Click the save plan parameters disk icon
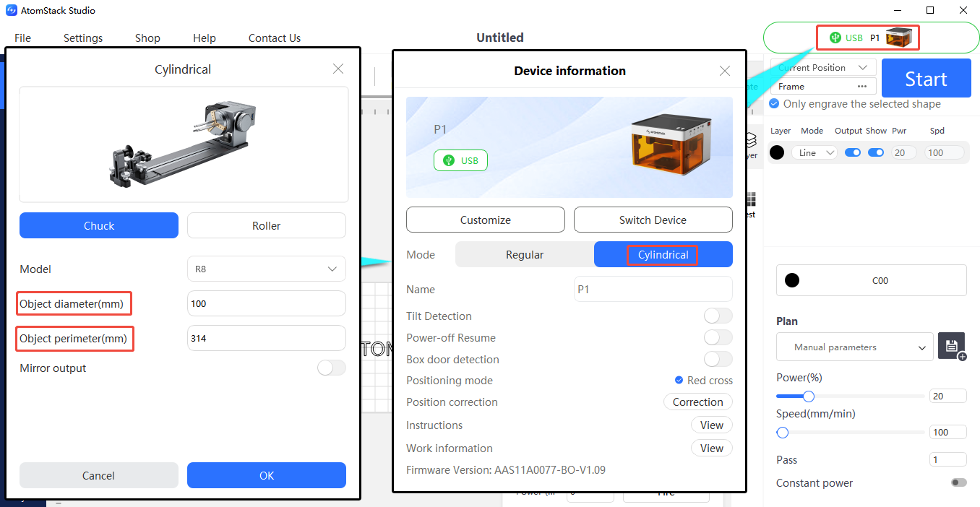This screenshot has height=507, width=980. tap(952, 347)
